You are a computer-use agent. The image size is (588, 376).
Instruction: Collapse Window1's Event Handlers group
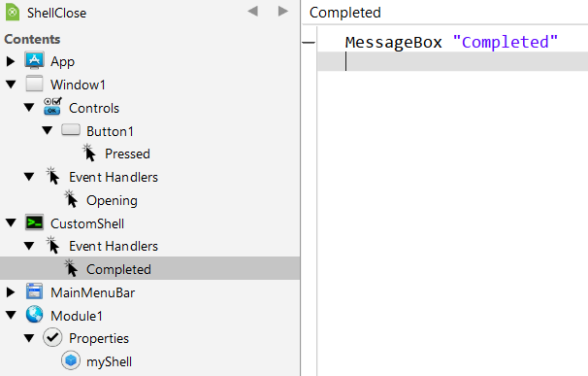click(x=29, y=177)
